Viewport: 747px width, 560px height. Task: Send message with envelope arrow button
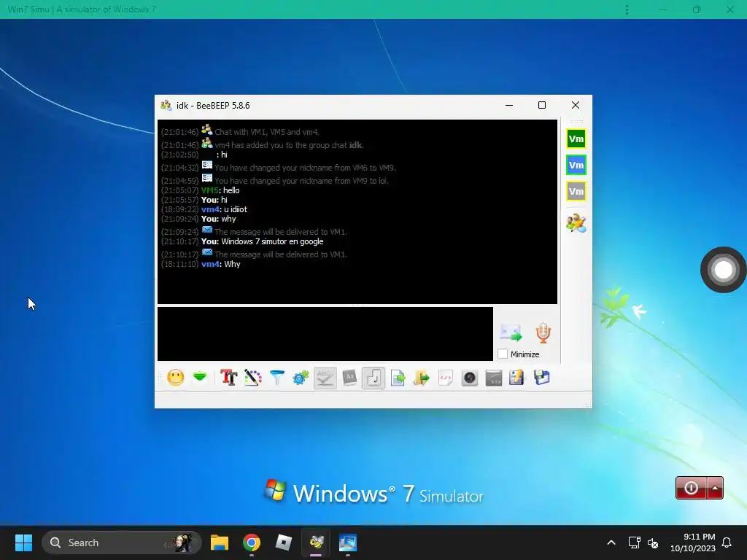(x=511, y=332)
